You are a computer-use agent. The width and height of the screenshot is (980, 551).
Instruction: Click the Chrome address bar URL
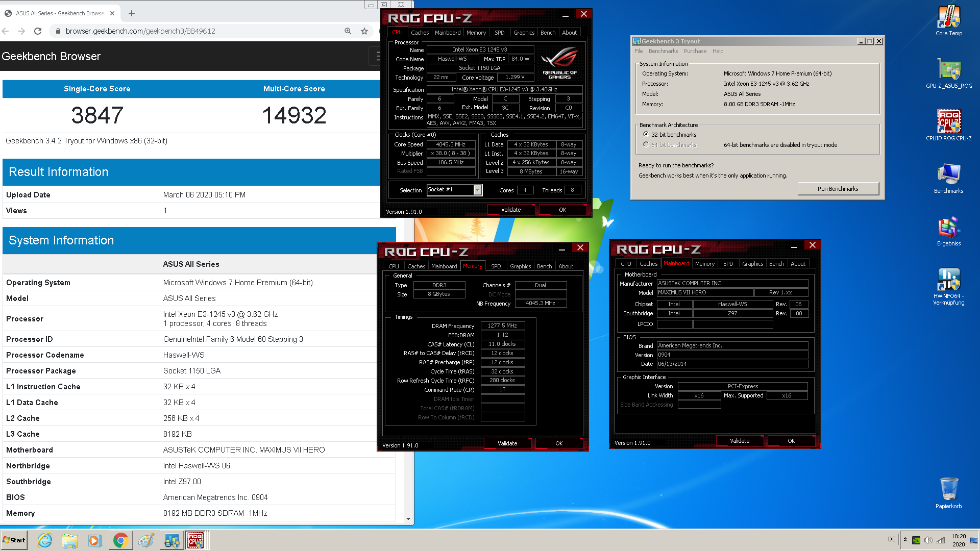[140, 31]
